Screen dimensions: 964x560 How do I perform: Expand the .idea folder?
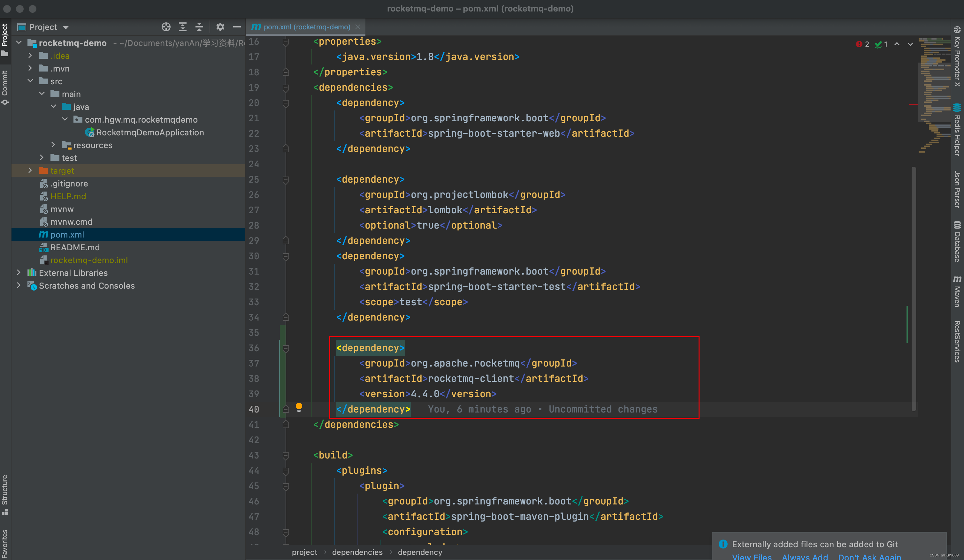[30, 56]
